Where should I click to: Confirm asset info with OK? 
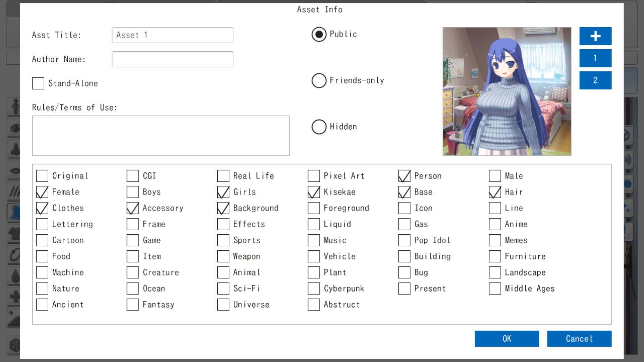(506, 339)
